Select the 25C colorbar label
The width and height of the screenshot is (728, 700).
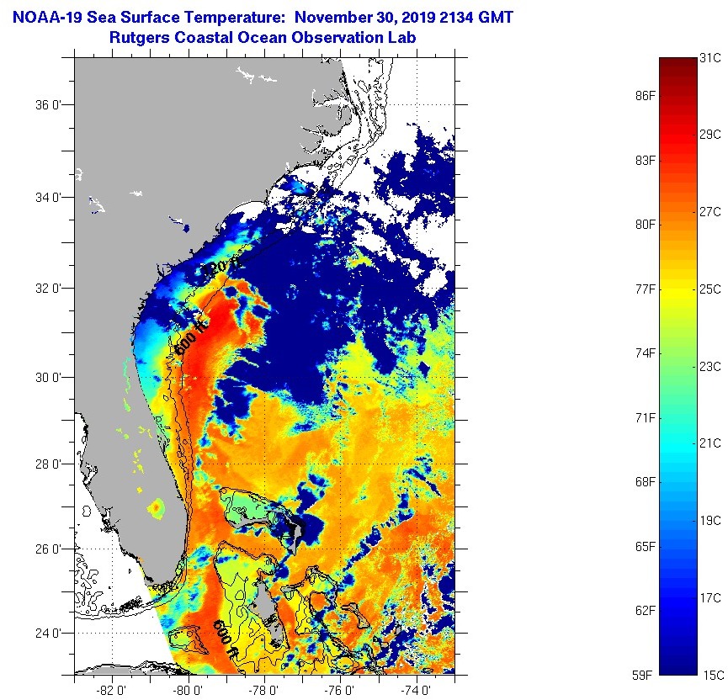pyautogui.click(x=711, y=289)
